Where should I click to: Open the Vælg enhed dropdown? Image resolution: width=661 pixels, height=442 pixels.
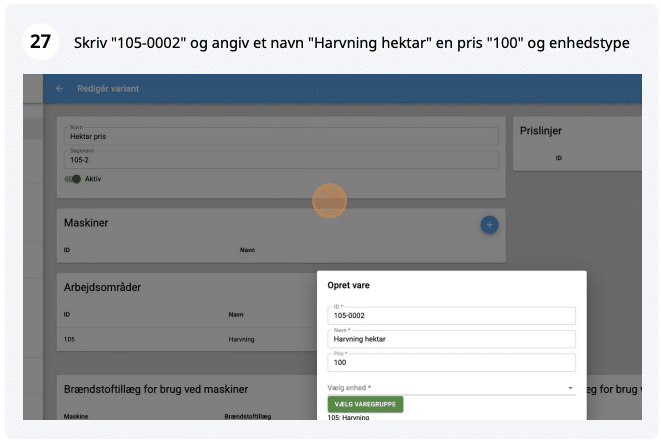pos(445,387)
